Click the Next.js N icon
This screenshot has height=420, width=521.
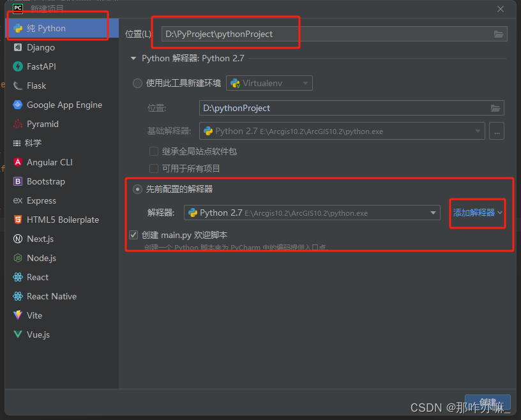(x=18, y=239)
